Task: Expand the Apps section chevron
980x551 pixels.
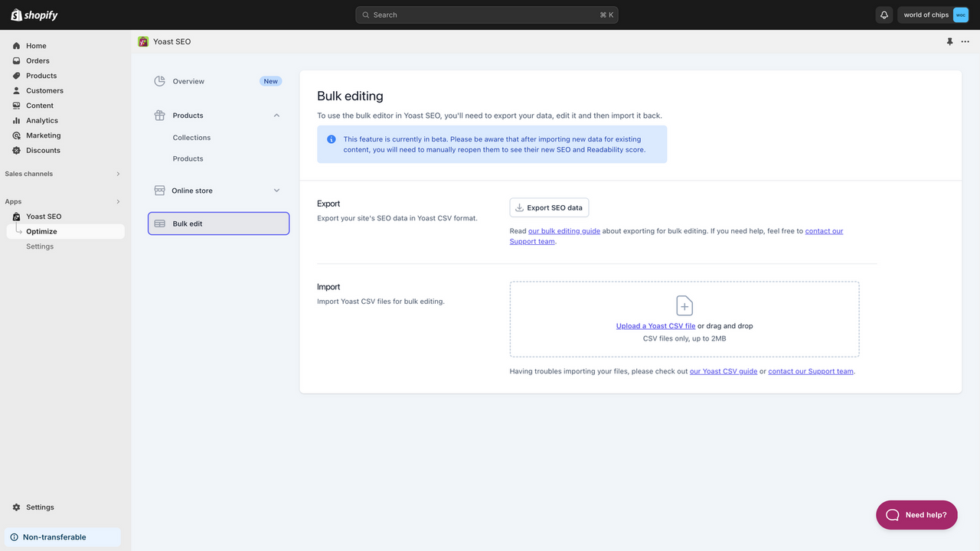Action: click(x=118, y=202)
